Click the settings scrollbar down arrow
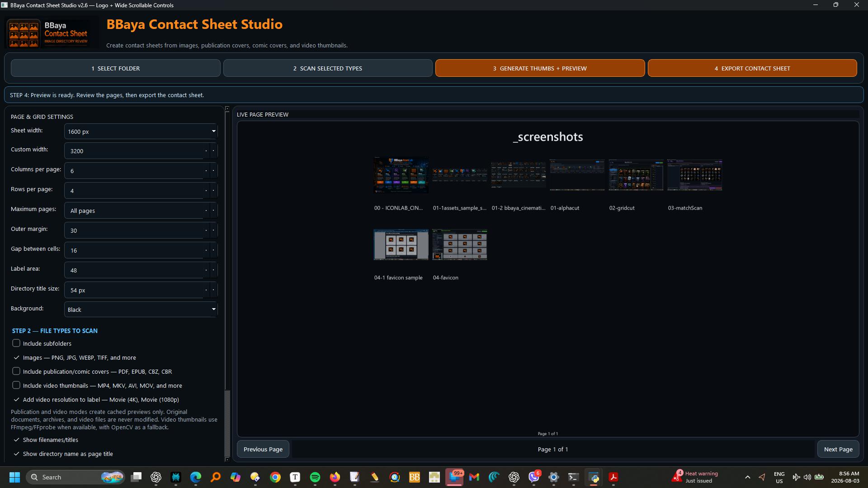Viewport: 868px width, 488px height. click(227, 460)
